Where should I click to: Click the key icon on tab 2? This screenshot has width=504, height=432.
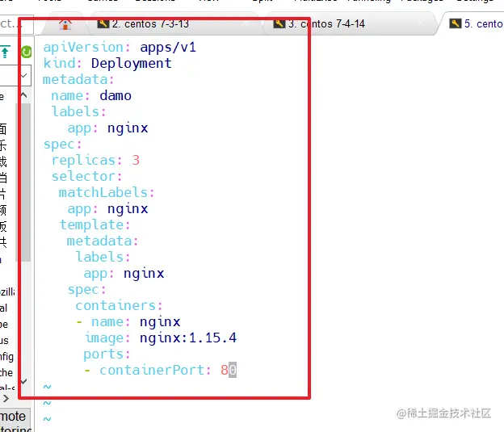[103, 23]
